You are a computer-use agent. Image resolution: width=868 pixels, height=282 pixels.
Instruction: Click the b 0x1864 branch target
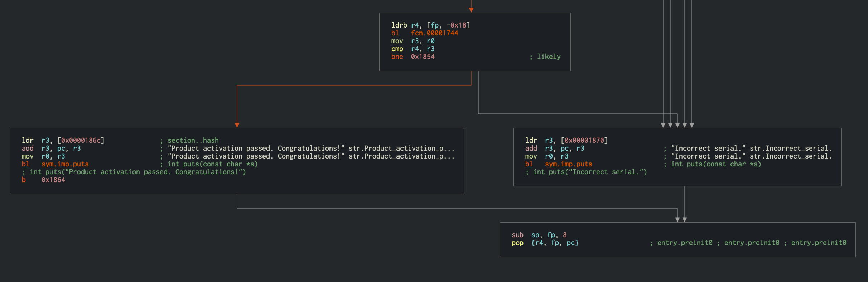tap(53, 180)
